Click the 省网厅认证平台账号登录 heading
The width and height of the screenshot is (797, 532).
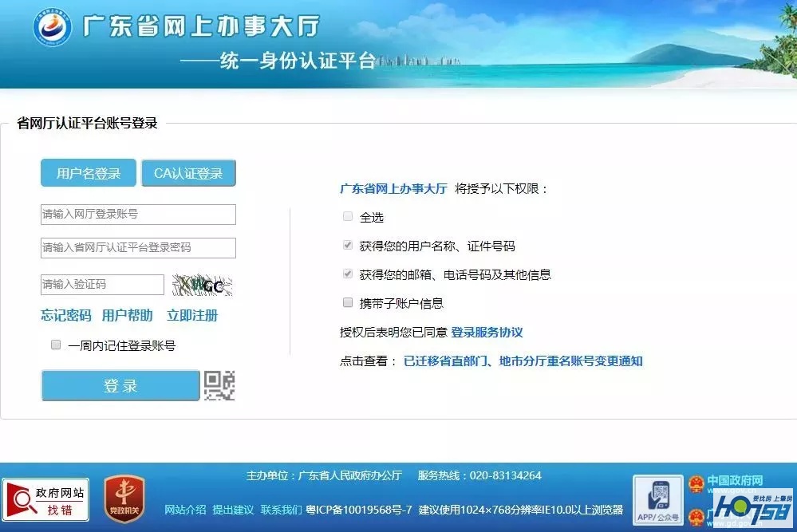87,123
